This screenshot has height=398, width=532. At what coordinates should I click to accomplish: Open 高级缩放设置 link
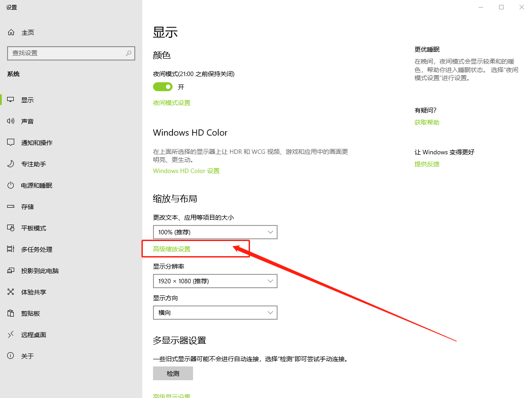(x=172, y=249)
